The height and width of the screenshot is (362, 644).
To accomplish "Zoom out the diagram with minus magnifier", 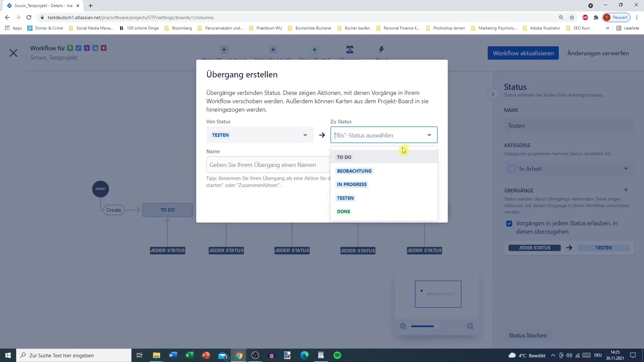I will [x=403, y=326].
